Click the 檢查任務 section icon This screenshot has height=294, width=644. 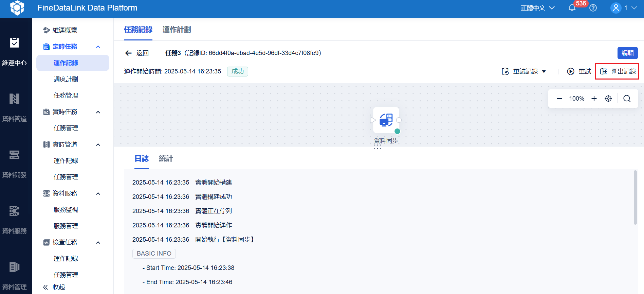[47, 242]
